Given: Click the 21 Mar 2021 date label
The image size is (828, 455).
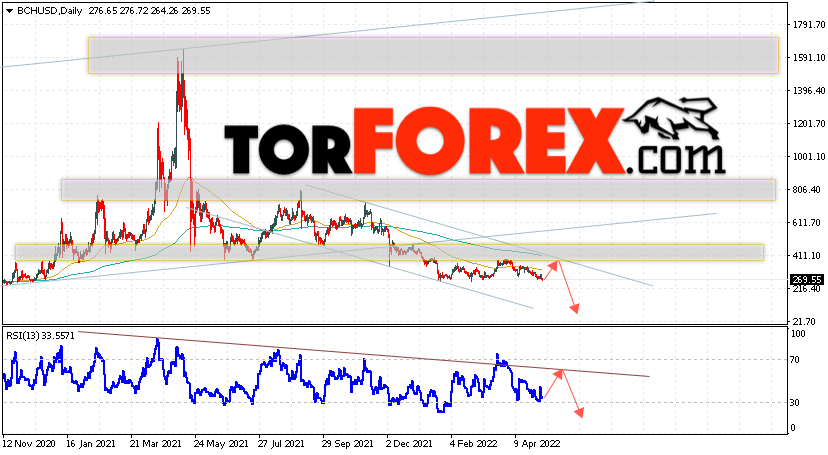Looking at the screenshot, I should click(157, 444).
